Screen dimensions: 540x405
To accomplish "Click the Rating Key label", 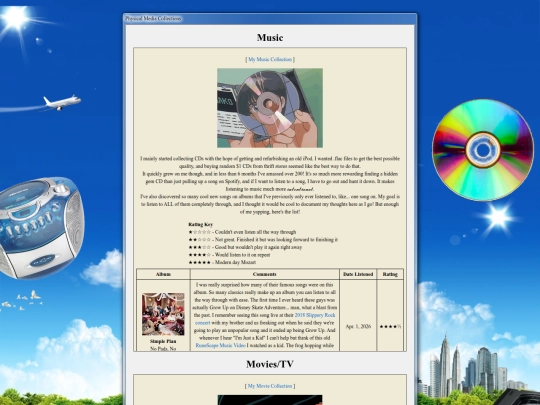I will (x=200, y=224).
